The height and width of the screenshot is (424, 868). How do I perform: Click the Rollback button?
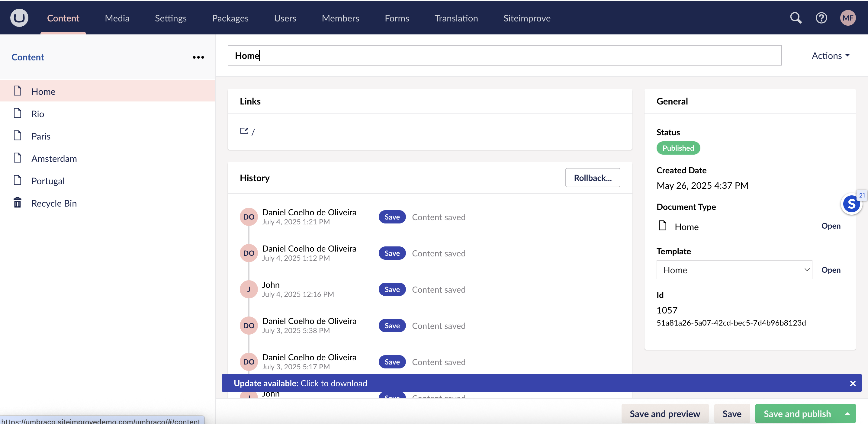pyautogui.click(x=592, y=178)
